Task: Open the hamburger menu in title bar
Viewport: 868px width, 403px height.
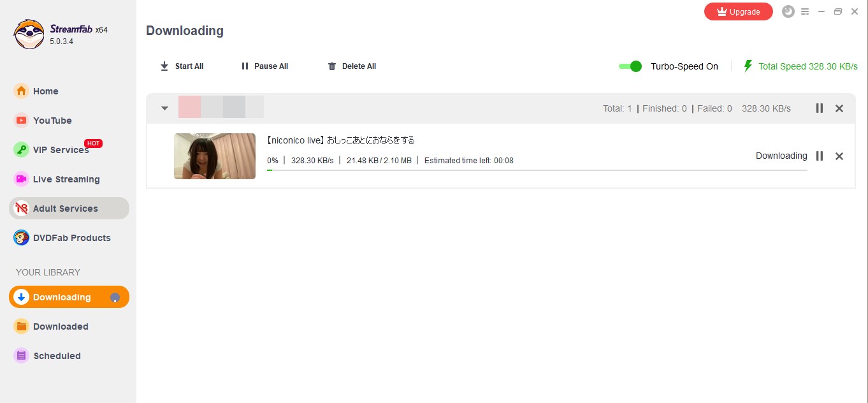Action: click(805, 11)
